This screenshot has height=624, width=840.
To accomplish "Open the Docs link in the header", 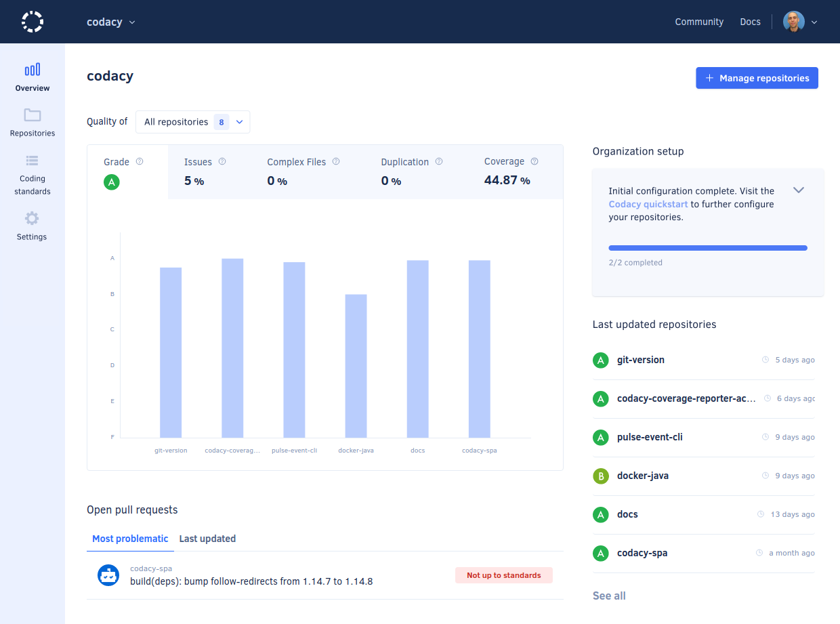I will click(x=750, y=22).
